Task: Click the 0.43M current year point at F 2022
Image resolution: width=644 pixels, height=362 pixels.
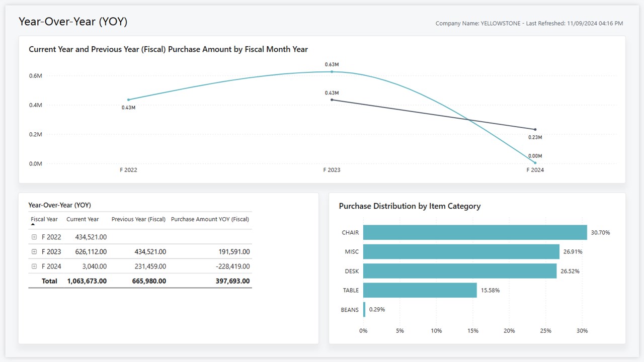Action: pos(128,100)
